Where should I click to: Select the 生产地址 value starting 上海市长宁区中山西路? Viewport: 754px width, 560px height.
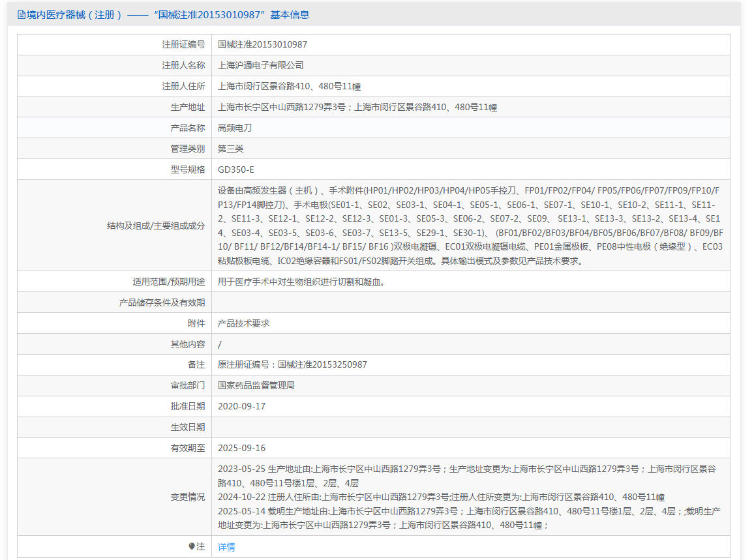[x=357, y=107]
